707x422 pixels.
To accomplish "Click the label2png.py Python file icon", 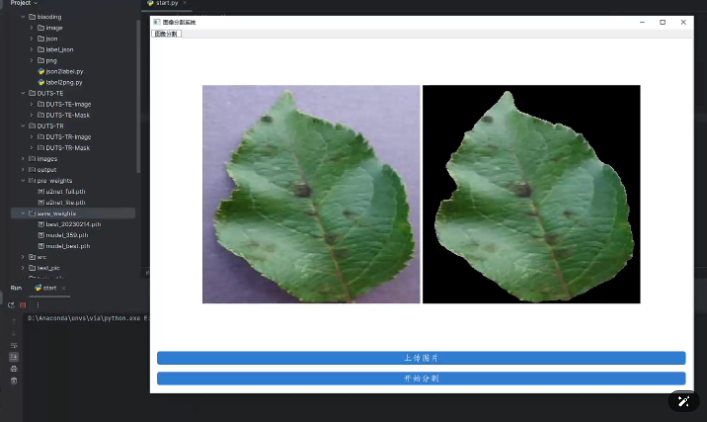I will click(x=41, y=83).
